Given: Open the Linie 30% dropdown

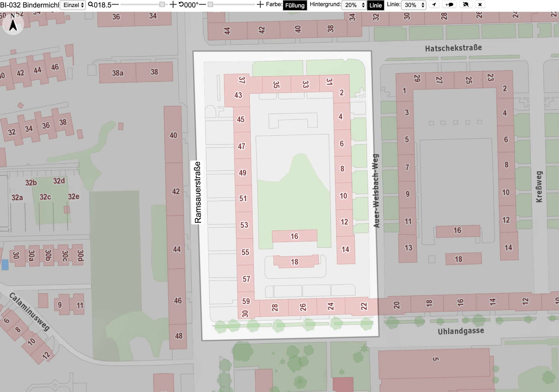Looking at the screenshot, I should pos(414,5).
